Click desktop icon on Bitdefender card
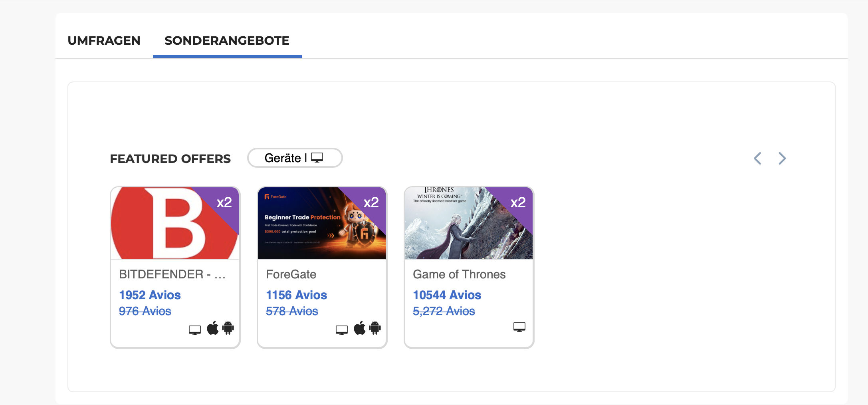This screenshot has width=868, height=405. [195, 330]
